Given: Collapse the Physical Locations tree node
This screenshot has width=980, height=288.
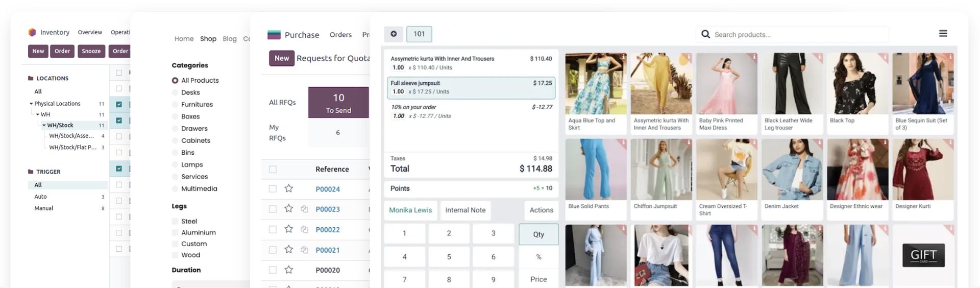Looking at the screenshot, I should pos(31,104).
